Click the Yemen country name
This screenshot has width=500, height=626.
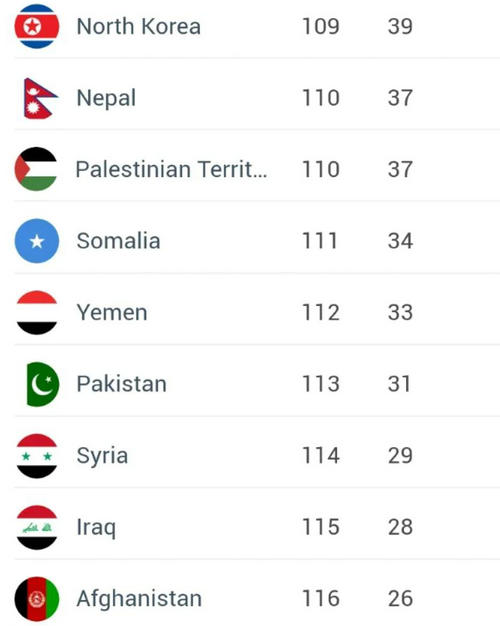[112, 313]
